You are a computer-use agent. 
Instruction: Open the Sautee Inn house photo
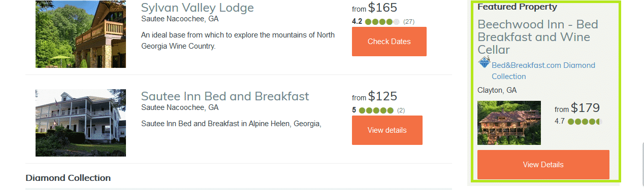click(x=81, y=123)
